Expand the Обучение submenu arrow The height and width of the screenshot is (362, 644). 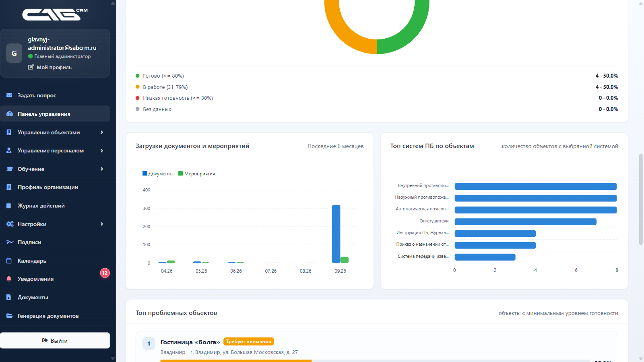coord(102,169)
